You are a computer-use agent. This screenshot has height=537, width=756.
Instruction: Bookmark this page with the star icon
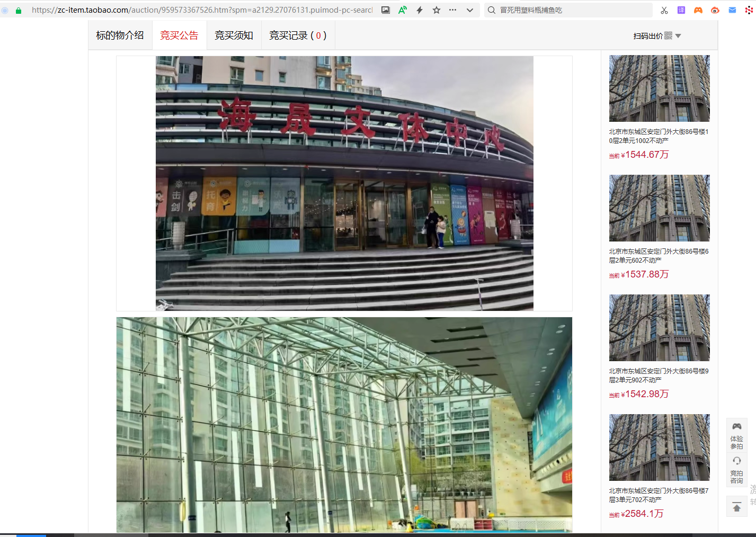coord(437,10)
